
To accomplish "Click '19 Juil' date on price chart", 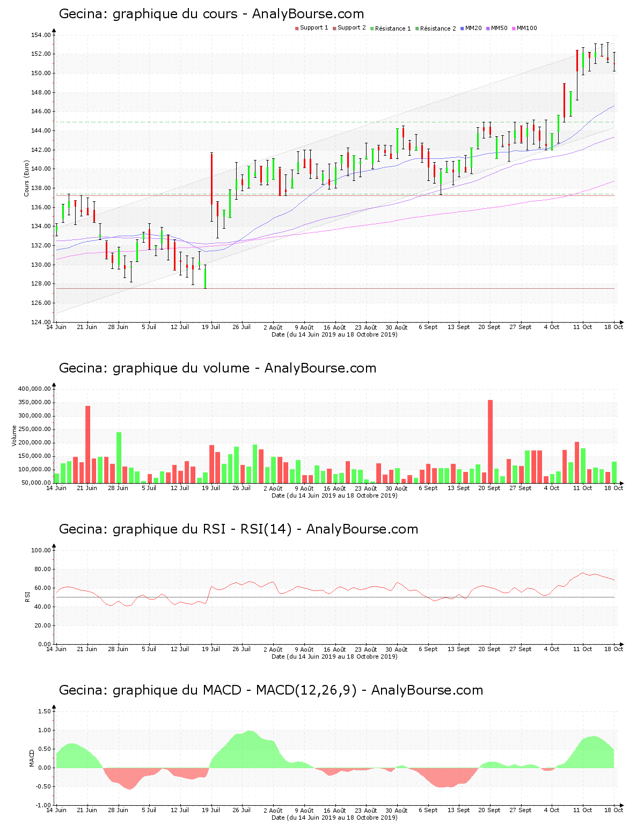I will pyautogui.click(x=211, y=327).
